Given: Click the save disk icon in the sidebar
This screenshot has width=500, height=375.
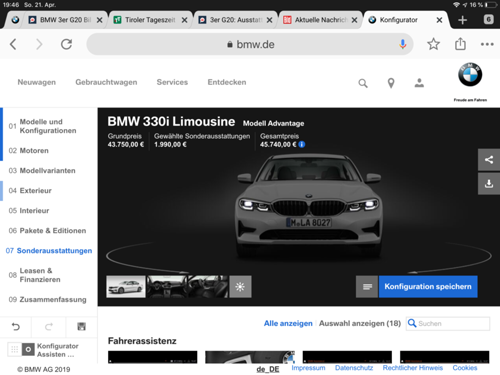Looking at the screenshot, I should coord(81,326).
